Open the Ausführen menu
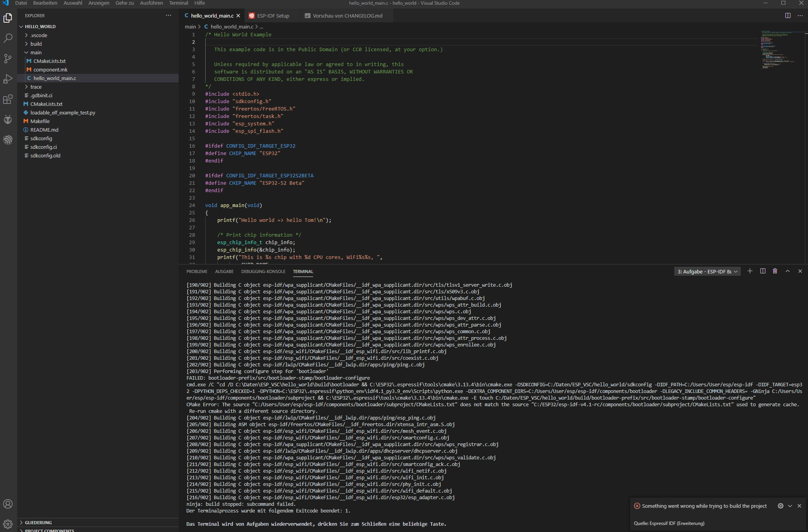This screenshot has width=808, height=532. (x=152, y=3)
